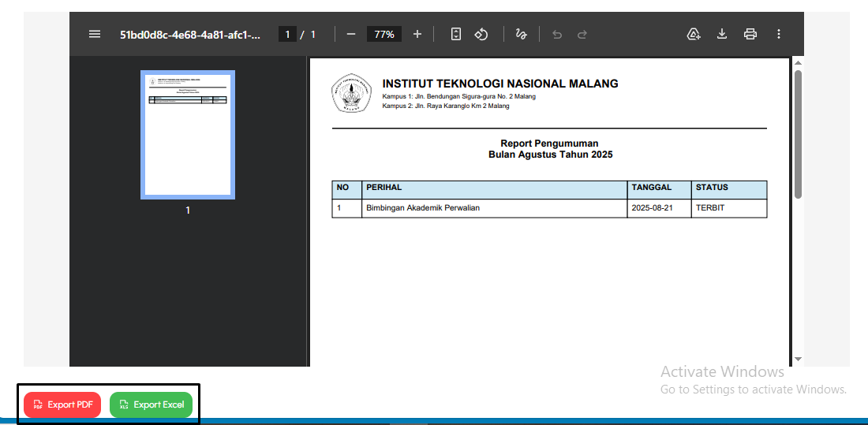The image size is (868, 425).
Task: Click the Kampus 2 address line
Action: click(446, 106)
